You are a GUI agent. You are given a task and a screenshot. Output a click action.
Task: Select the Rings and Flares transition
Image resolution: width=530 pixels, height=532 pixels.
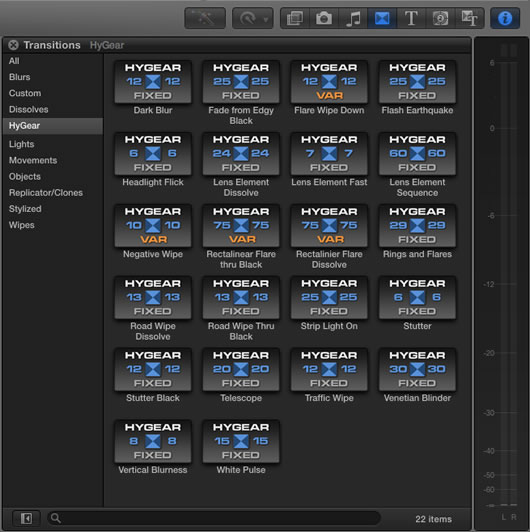tap(417, 226)
